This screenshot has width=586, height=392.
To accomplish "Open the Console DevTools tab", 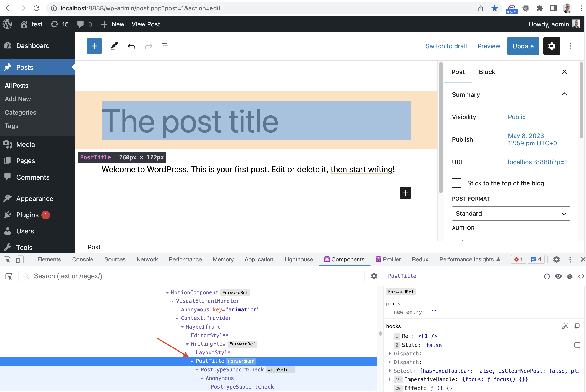I will 83,259.
